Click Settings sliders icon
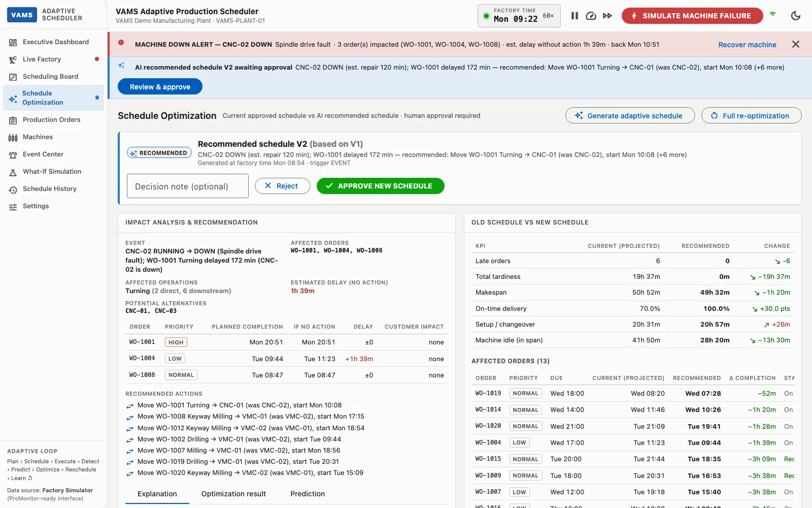Image resolution: width=812 pixels, height=508 pixels. (13, 207)
